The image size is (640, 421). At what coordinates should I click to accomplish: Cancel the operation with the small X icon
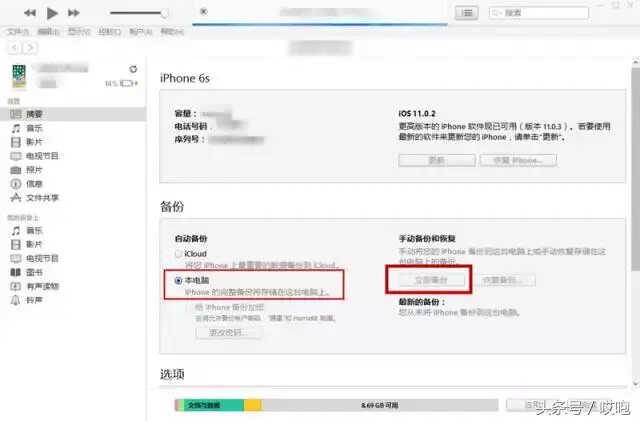coord(204,11)
